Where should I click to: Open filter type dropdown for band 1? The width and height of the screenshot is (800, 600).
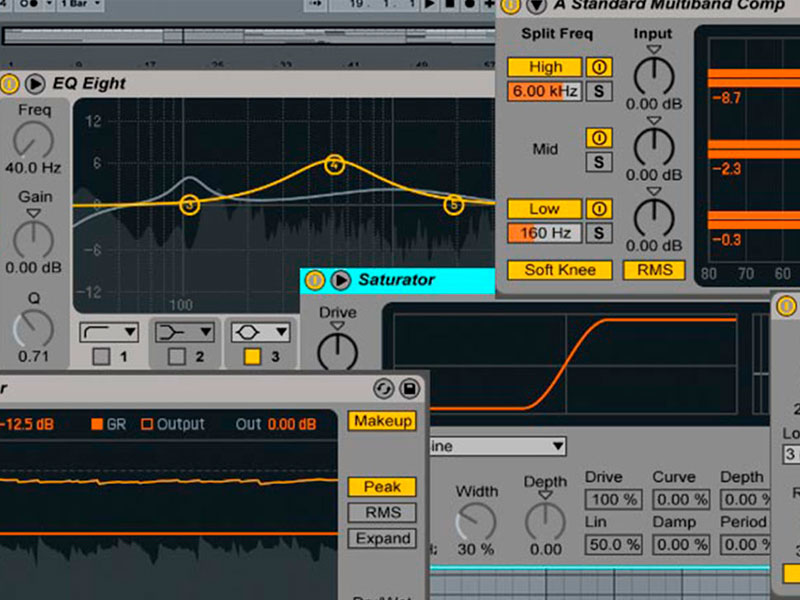click(109, 331)
